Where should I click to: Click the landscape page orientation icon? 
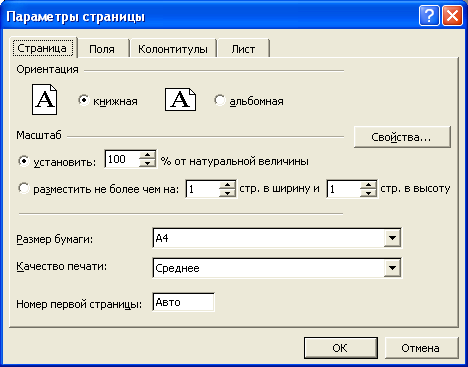click(x=180, y=99)
